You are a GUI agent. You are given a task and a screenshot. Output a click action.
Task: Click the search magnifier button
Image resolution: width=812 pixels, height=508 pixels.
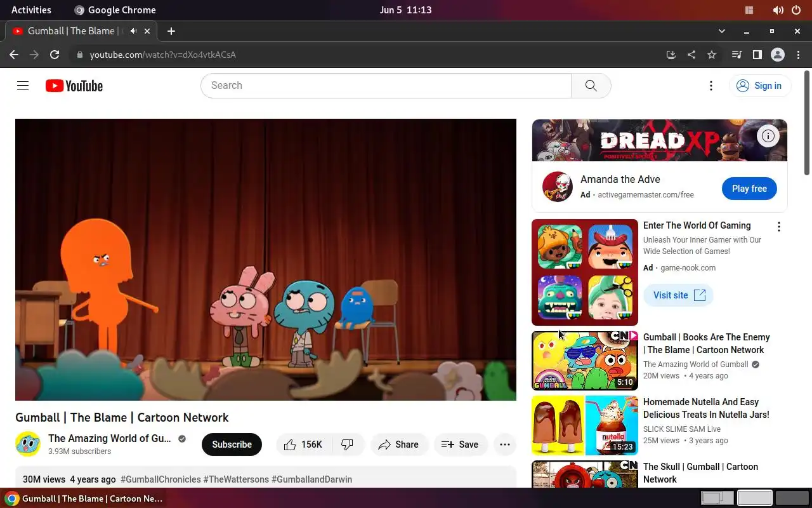click(591, 86)
